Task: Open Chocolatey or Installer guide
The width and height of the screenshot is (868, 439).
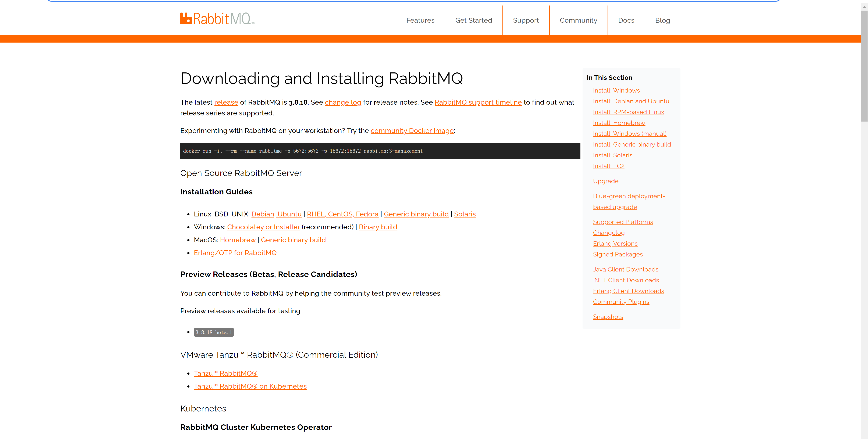Action: point(263,227)
